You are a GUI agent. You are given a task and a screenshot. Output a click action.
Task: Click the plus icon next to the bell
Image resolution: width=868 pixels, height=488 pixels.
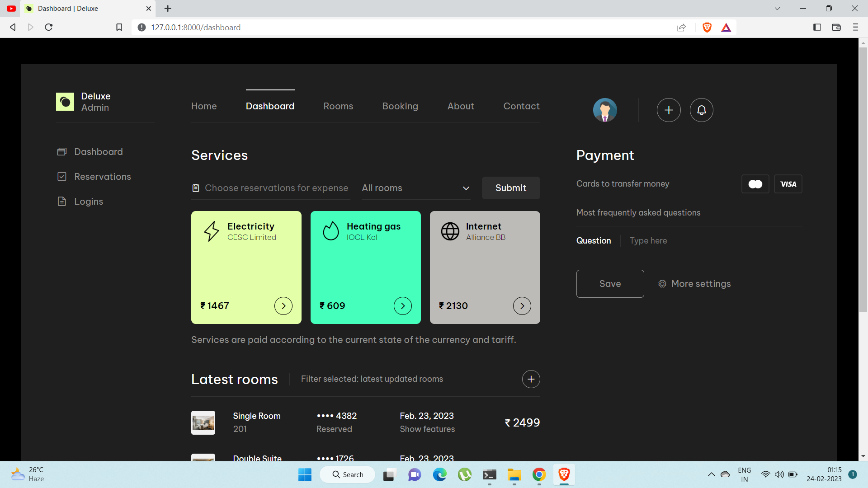(669, 110)
